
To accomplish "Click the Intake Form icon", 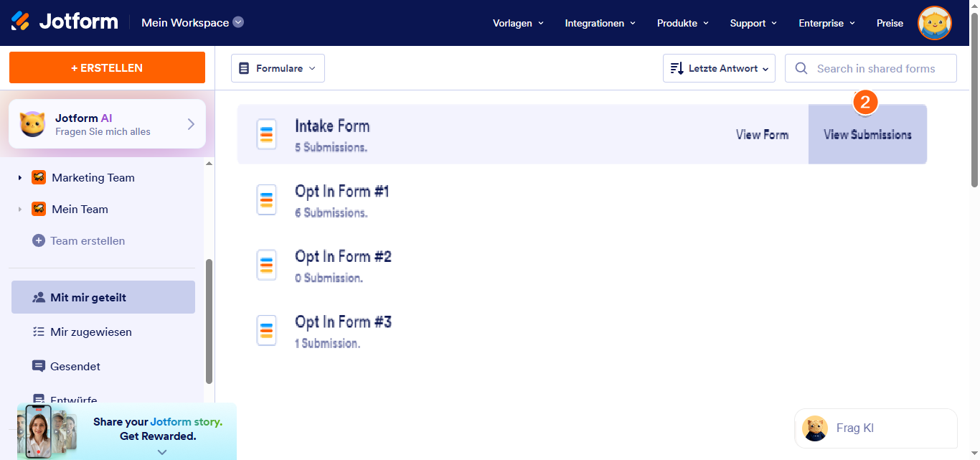I will 266,134.
